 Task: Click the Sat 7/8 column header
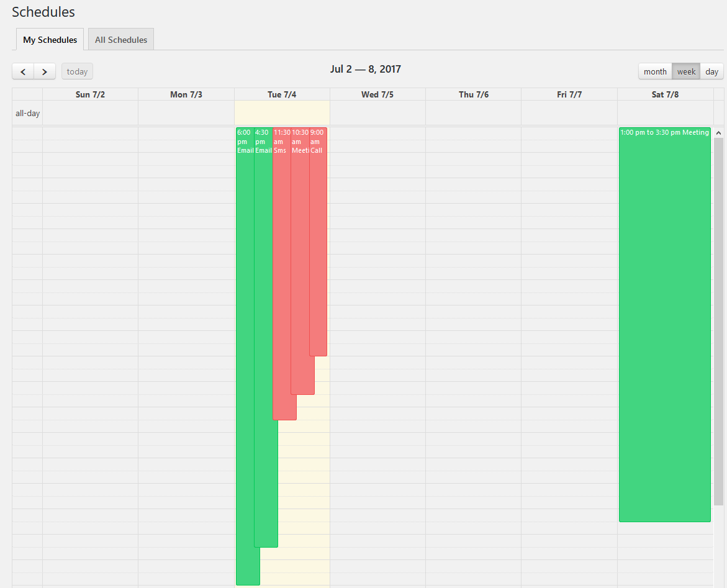[664, 94]
